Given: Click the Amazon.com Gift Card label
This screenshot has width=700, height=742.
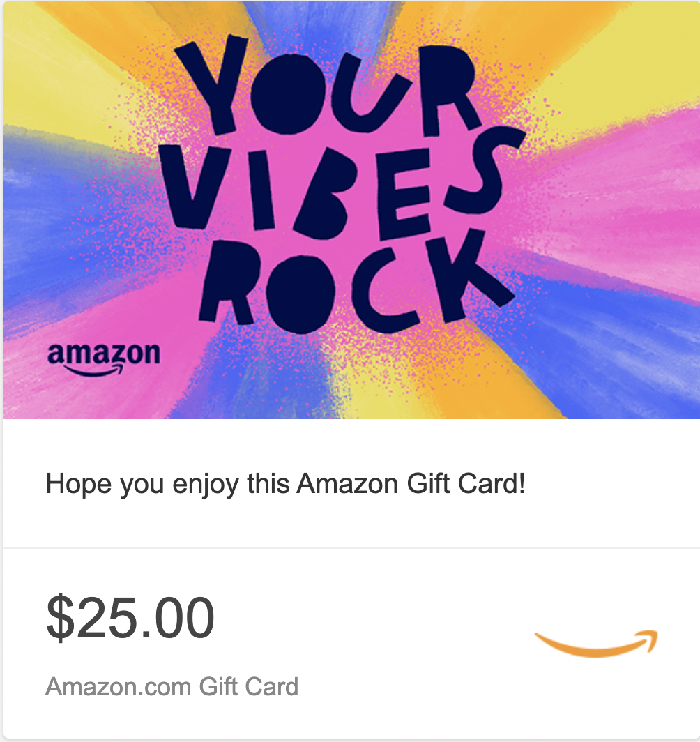Looking at the screenshot, I should [x=172, y=687].
